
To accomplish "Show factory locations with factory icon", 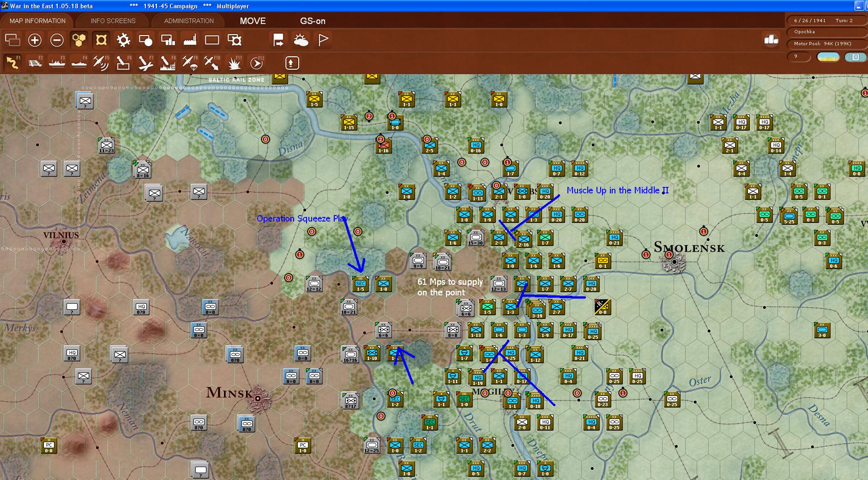I will [190, 40].
